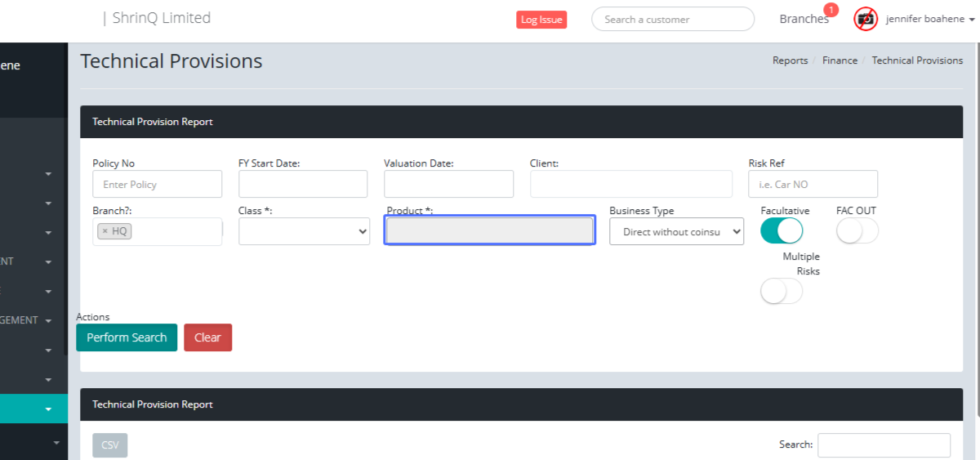The image size is (980, 460).
Task: Click the red notification badge on Branches
Action: [x=831, y=10]
